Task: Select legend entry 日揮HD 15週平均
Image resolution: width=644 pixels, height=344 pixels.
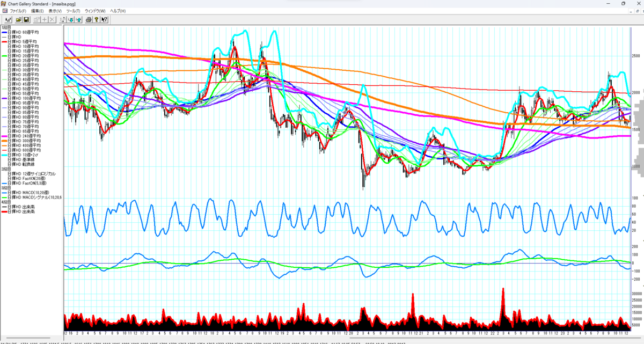Action: tap(23, 51)
